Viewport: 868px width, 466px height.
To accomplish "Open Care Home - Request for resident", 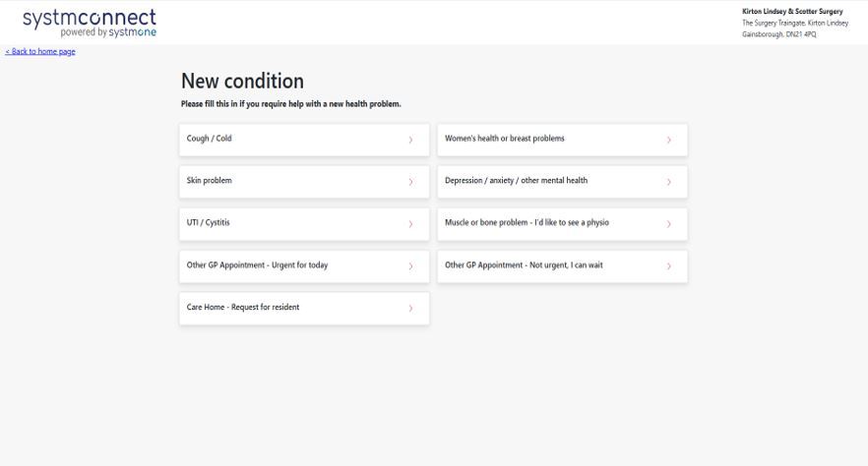I will pyautogui.click(x=243, y=308).
